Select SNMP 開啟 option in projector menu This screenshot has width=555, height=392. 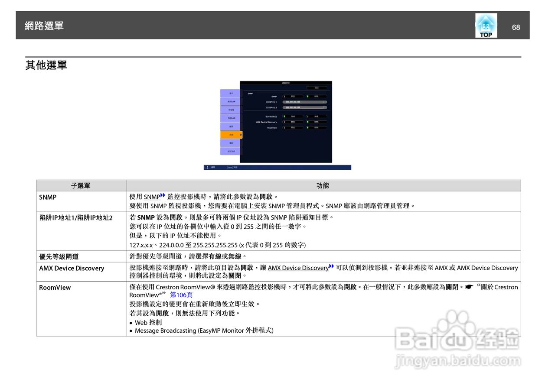click(293, 96)
